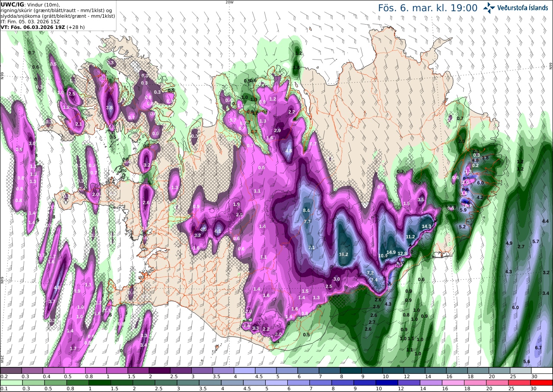Screen dimensions: 553x392
Task: Click the pale mint swatch at 0.1, lower legend
Action: coord(11,383)
